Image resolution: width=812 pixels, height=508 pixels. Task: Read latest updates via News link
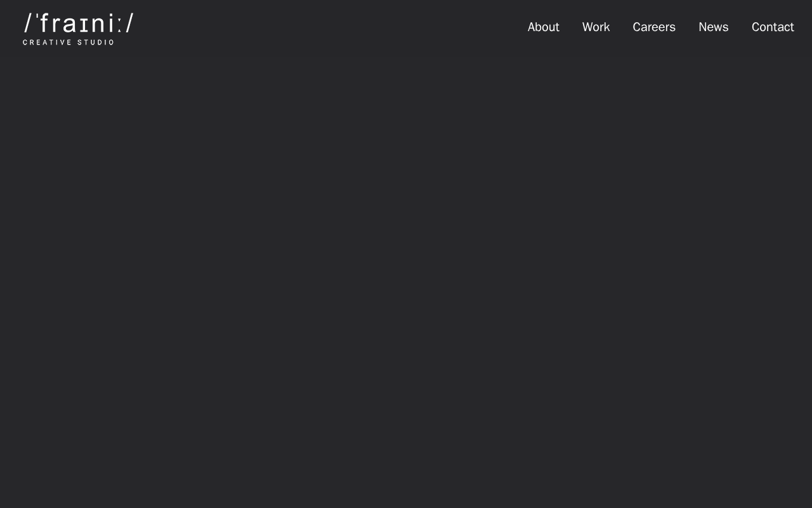713,27
